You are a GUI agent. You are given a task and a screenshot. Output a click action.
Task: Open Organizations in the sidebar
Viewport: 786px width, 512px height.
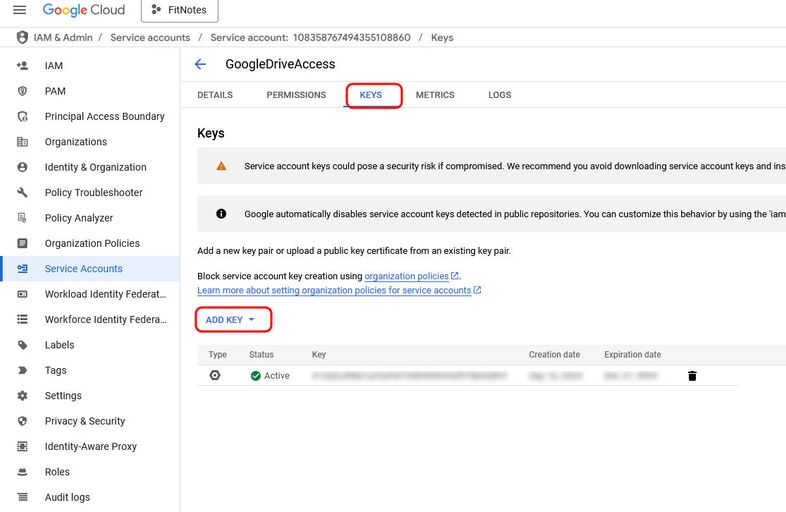click(x=76, y=142)
